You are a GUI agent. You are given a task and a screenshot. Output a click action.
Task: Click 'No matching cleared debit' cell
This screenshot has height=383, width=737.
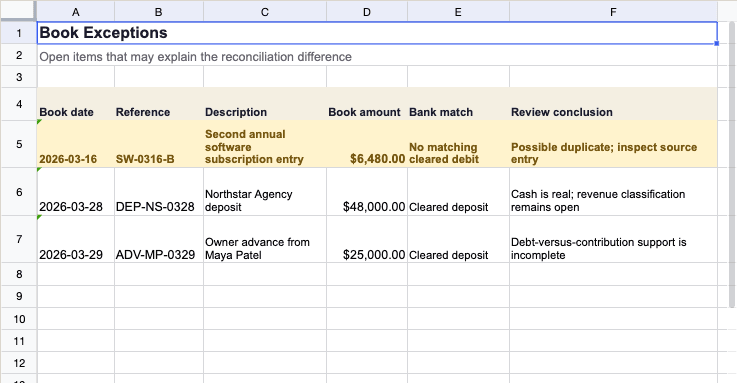458,144
